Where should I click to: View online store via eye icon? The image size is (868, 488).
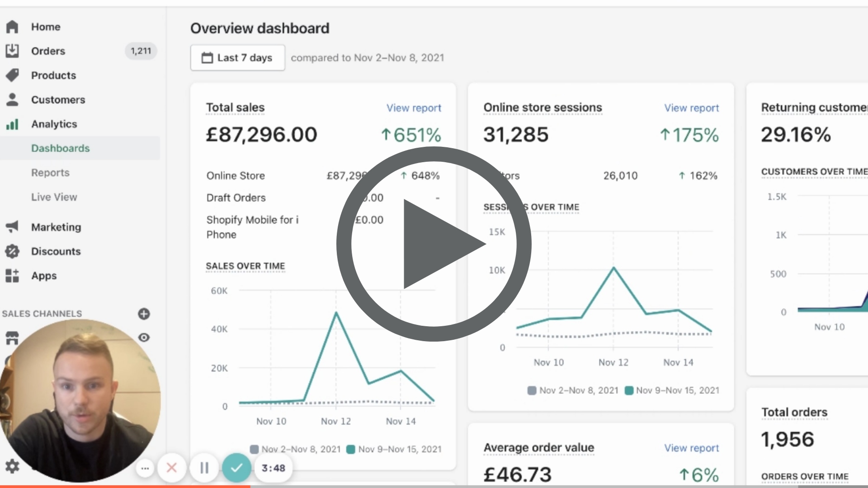coord(144,338)
